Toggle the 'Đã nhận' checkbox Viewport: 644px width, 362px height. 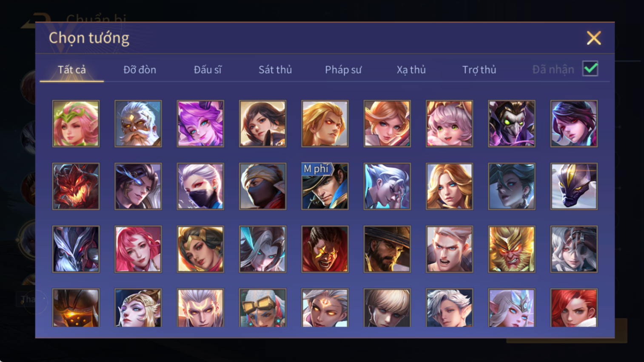590,69
